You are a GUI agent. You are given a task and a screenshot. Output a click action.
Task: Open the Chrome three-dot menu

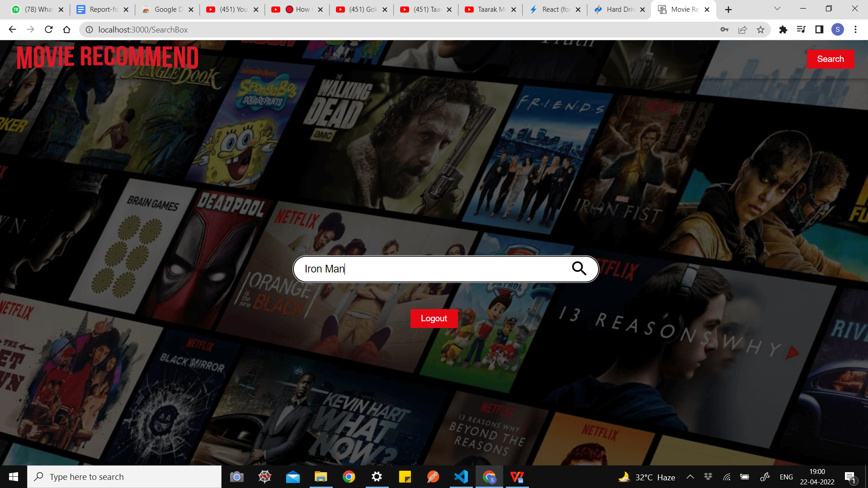pos(855,29)
